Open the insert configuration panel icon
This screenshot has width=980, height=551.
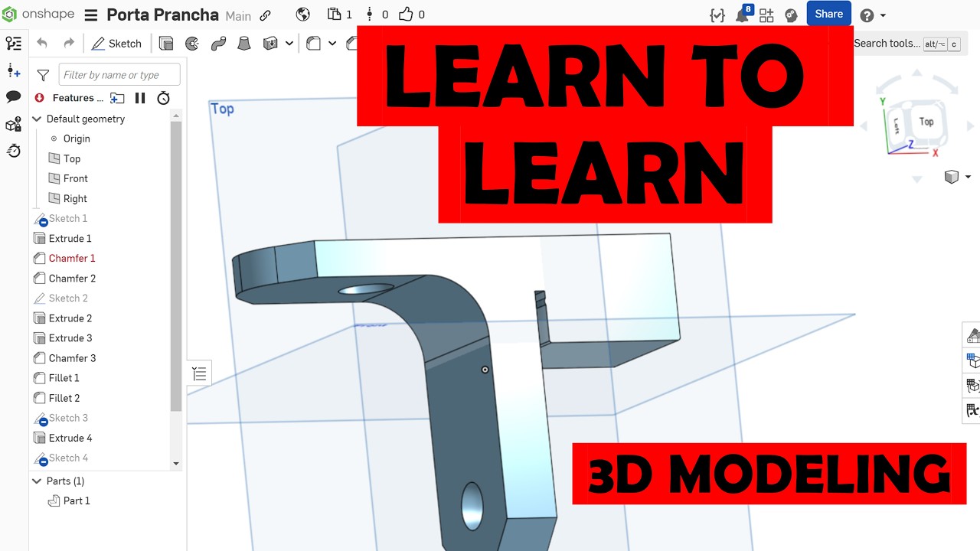point(13,71)
